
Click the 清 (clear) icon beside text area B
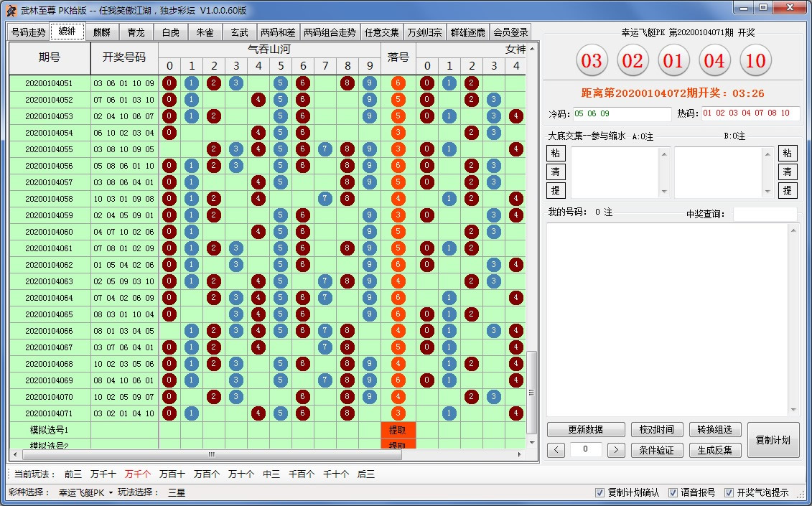[788, 172]
